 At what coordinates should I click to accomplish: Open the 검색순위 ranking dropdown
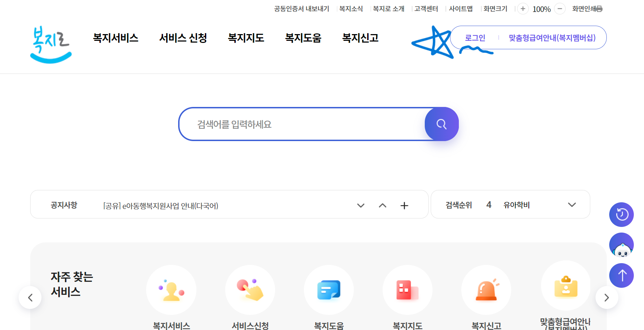[572, 204]
